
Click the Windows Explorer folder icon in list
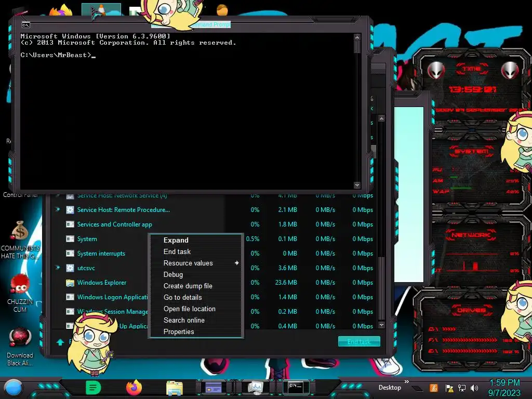[x=70, y=283]
